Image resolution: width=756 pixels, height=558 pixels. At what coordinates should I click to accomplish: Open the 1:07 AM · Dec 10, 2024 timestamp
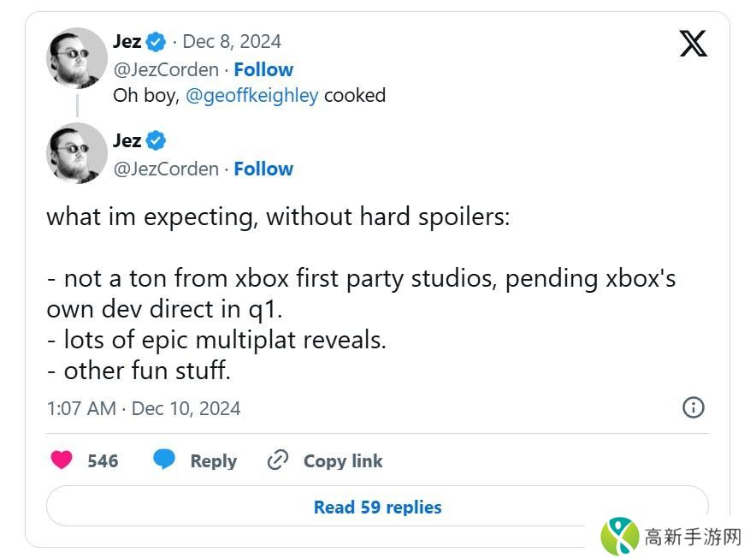(144, 408)
